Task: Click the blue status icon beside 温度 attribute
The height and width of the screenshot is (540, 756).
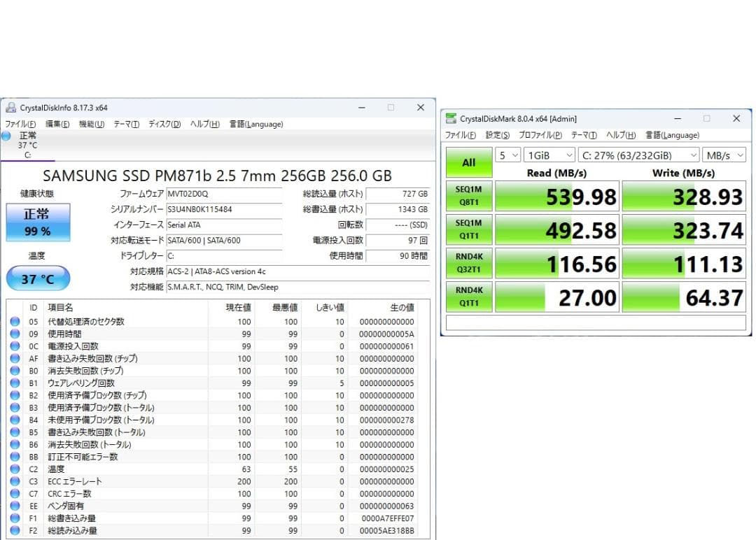Action: pos(16,469)
